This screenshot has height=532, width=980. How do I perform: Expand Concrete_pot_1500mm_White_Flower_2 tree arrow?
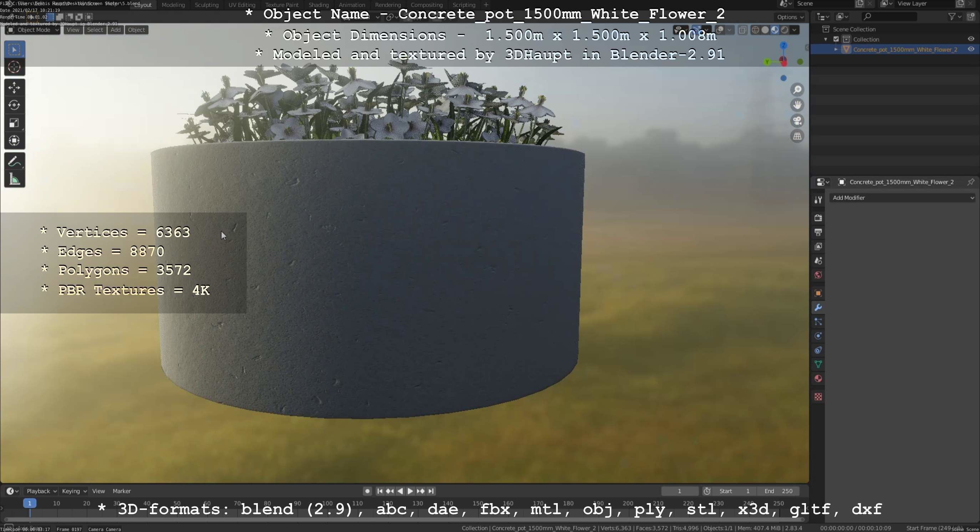[x=836, y=50]
